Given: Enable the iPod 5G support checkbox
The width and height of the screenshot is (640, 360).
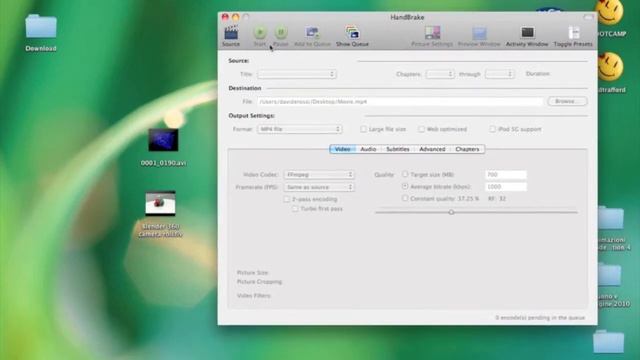Looking at the screenshot, I should pyautogui.click(x=493, y=129).
